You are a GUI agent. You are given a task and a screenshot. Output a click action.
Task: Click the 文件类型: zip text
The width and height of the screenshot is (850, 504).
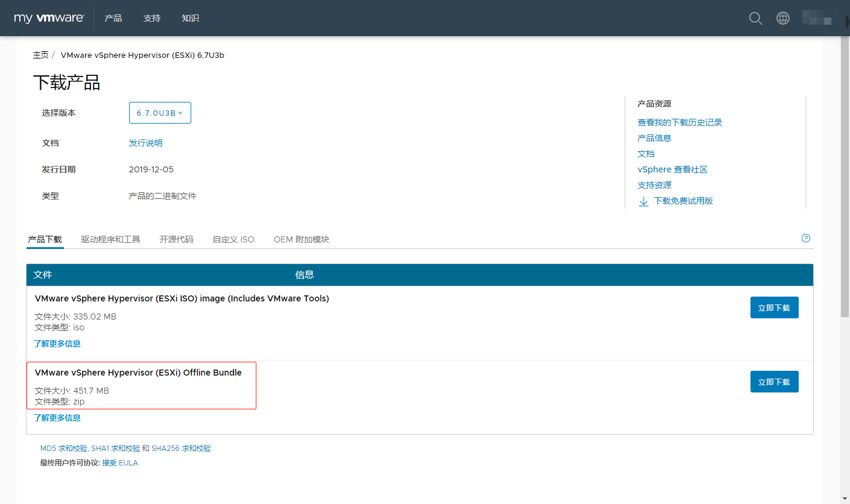[x=60, y=402]
